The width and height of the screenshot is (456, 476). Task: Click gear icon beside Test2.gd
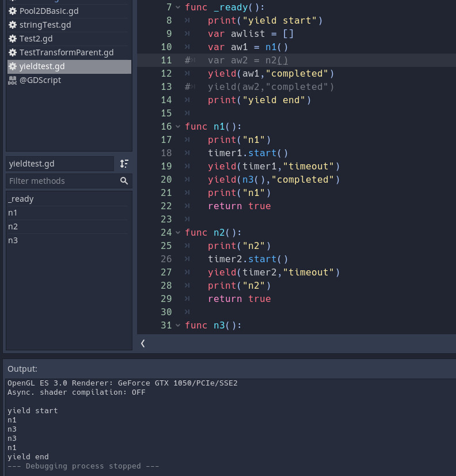(x=13, y=39)
